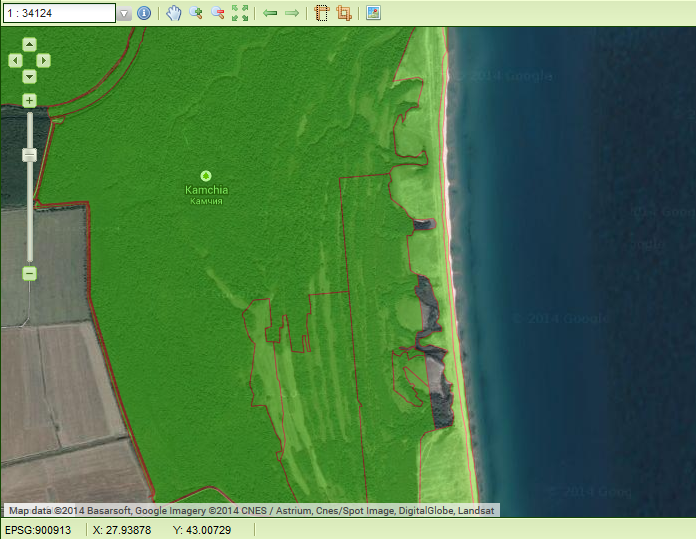Pan the map west with left arrow

[x=15, y=61]
